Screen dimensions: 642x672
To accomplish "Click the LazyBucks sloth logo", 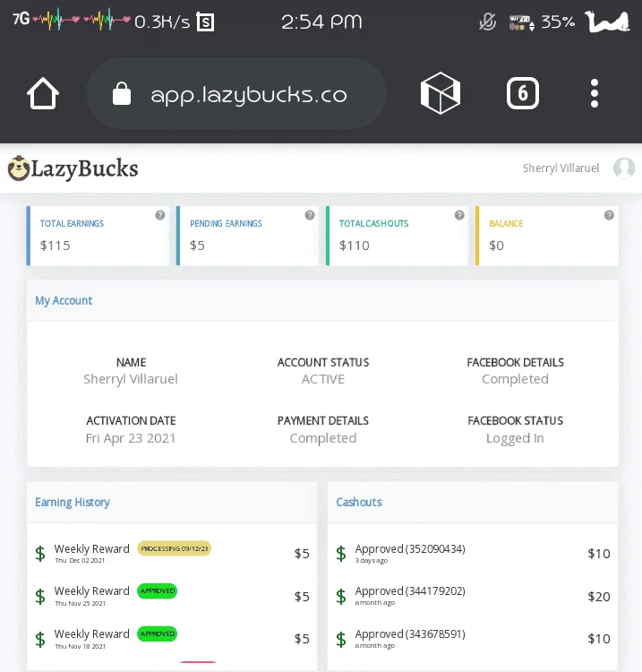I will click(19, 168).
